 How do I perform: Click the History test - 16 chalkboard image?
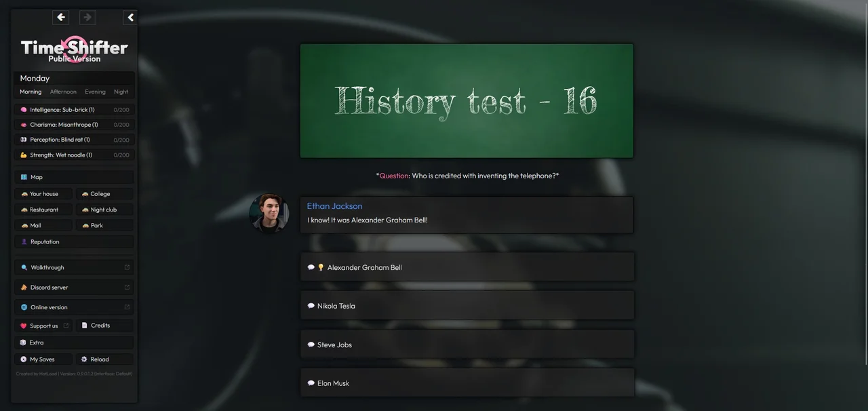467,101
